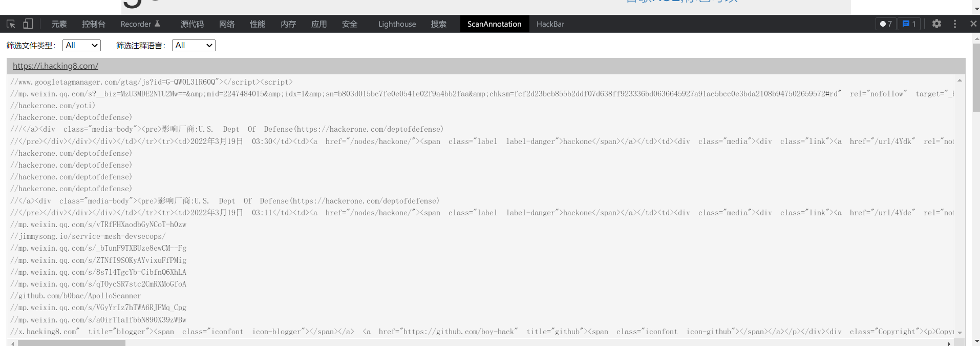Click the //hackerone.com/yoti) line
This screenshot has height=346, width=980.
pos(53,106)
